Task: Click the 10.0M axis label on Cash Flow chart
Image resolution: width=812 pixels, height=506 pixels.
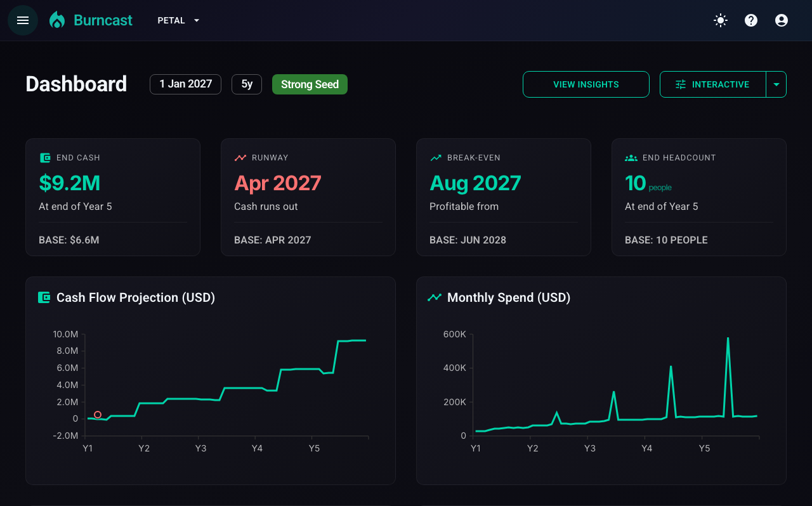Action: pyautogui.click(x=66, y=334)
